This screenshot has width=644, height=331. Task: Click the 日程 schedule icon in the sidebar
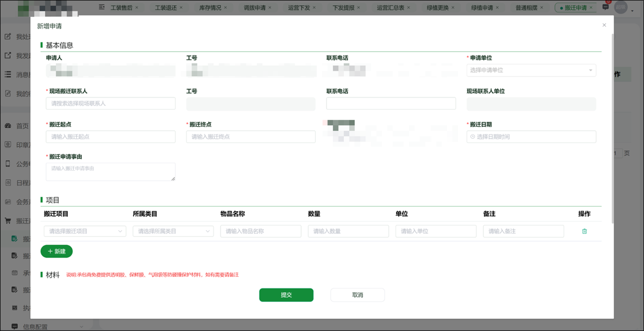tap(8, 182)
